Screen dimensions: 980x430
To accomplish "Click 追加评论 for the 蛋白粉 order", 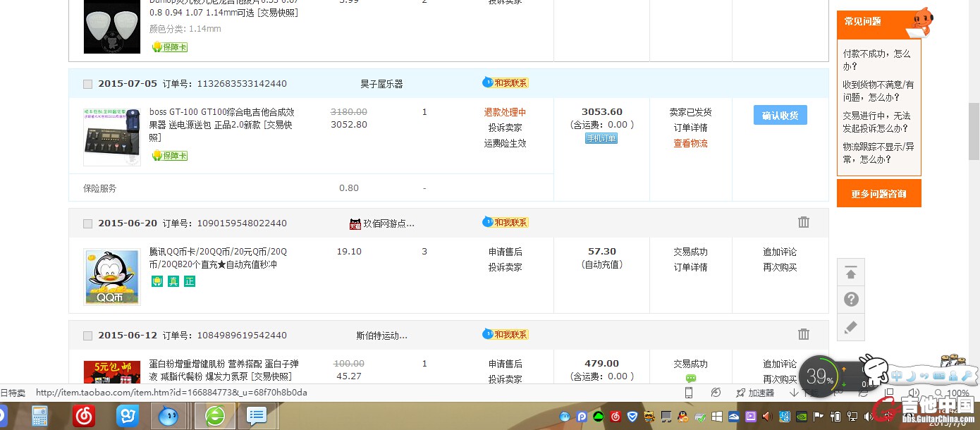I will click(780, 364).
